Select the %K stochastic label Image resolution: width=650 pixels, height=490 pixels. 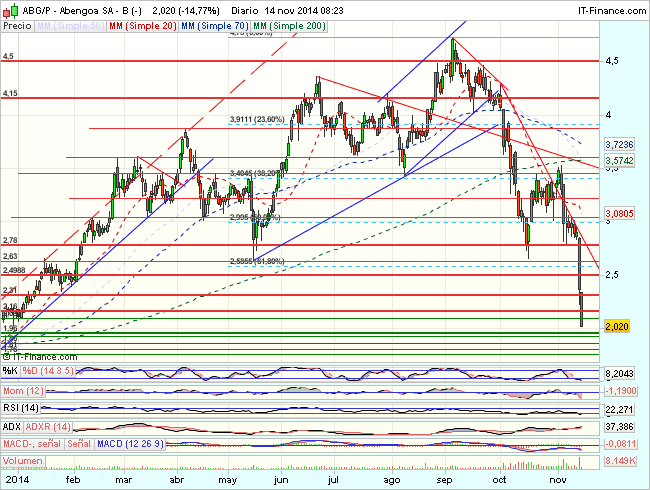pyautogui.click(x=10, y=371)
